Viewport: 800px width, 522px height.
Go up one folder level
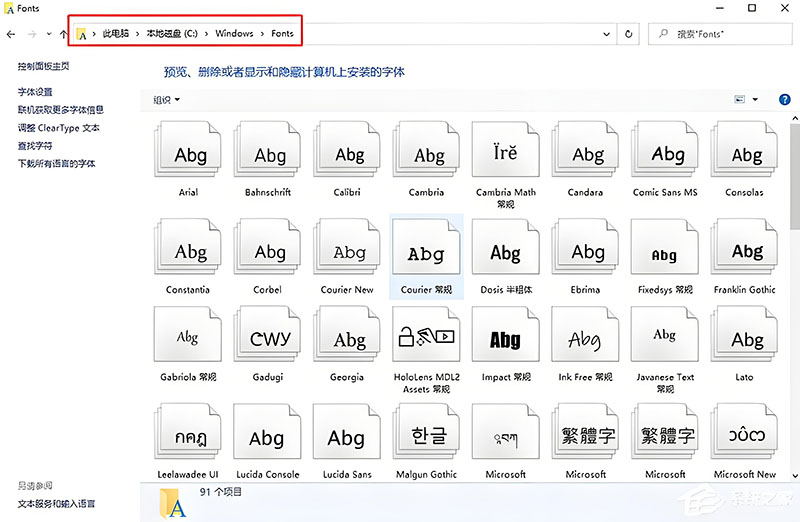(63, 34)
